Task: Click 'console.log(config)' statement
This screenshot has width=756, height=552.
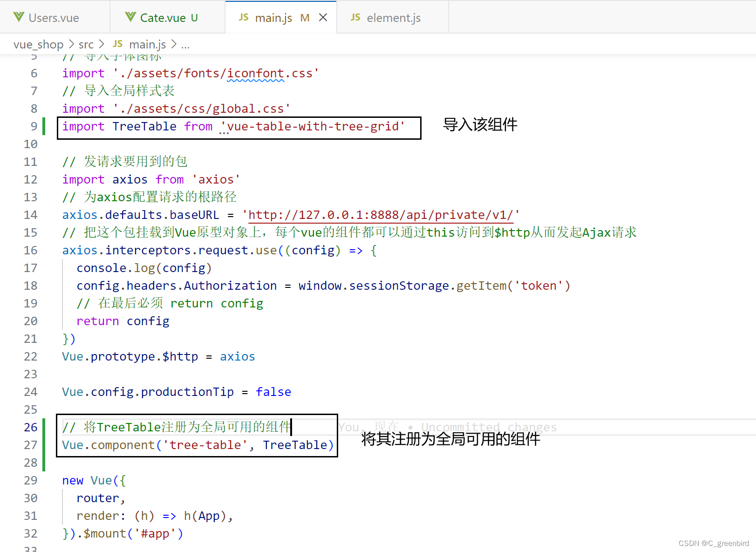Action: click(144, 268)
